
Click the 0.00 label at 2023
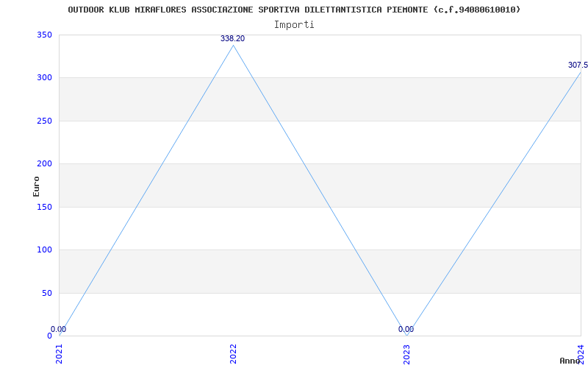coord(406,329)
